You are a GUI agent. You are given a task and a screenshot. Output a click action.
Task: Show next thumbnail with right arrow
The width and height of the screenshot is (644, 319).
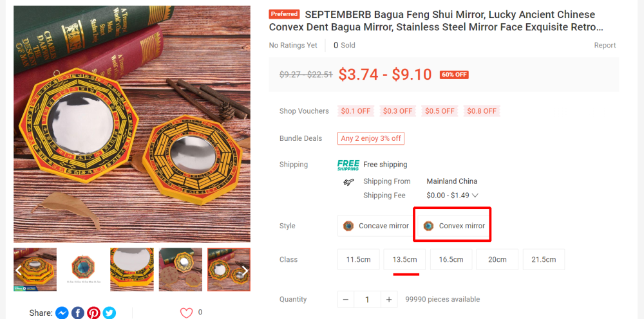(245, 270)
